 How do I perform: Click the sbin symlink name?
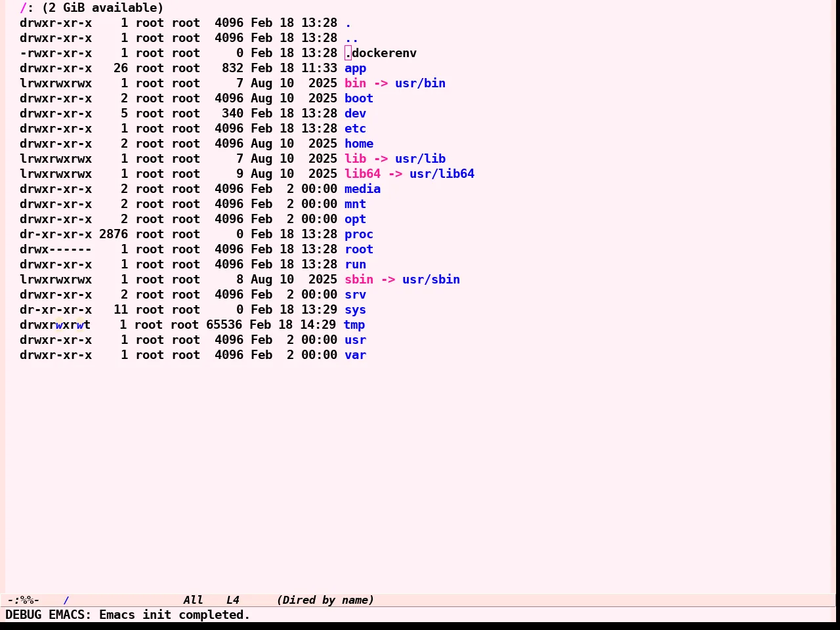359,280
